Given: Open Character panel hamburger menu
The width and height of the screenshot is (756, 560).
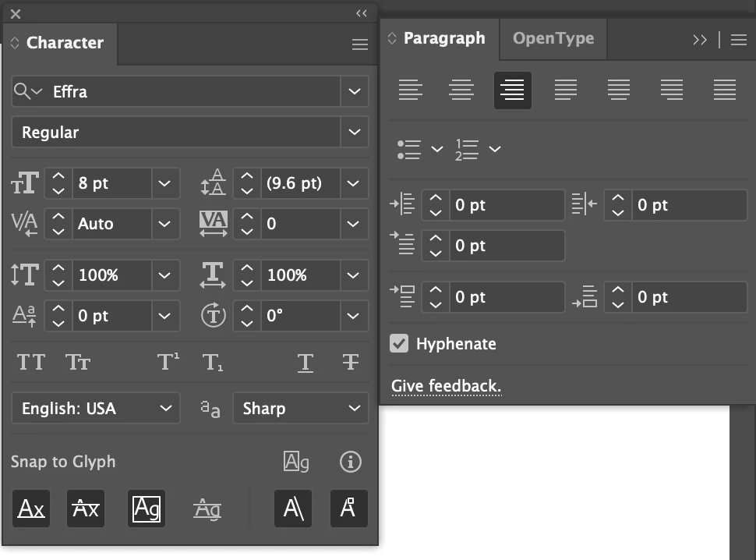Looking at the screenshot, I should (x=359, y=45).
